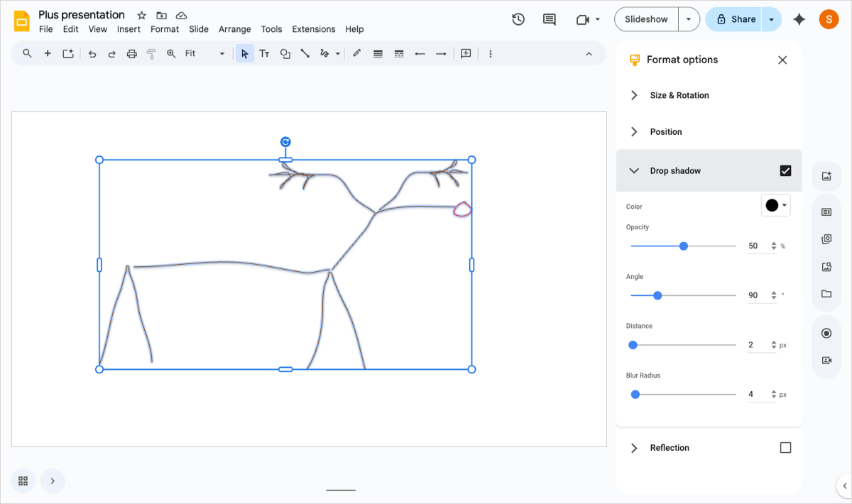Open the Insert menu

[x=129, y=29]
